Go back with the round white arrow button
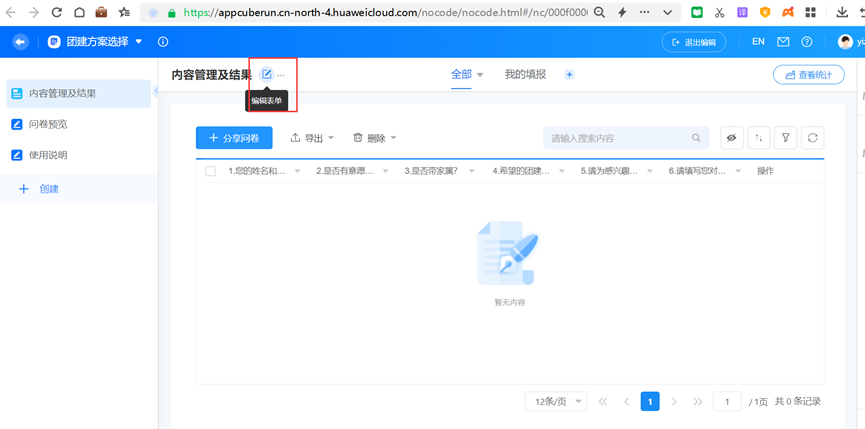 (20, 42)
